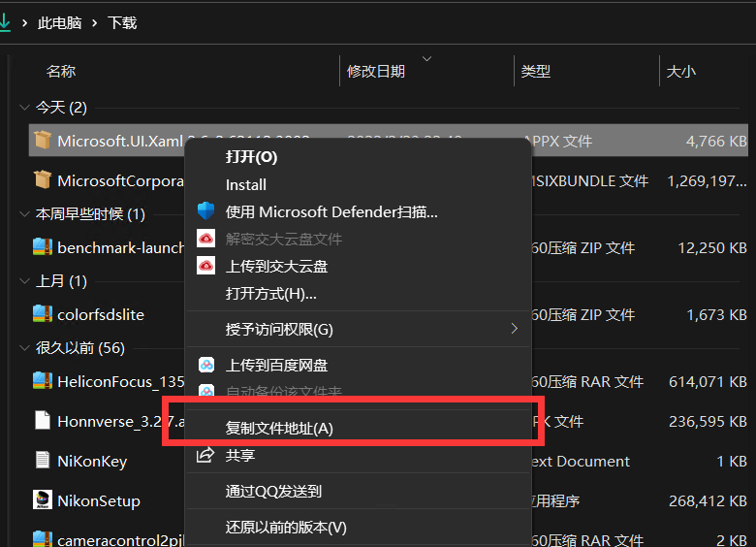The width and height of the screenshot is (756, 547).
Task: Click the NikonSetup application icon
Action: tap(42, 500)
